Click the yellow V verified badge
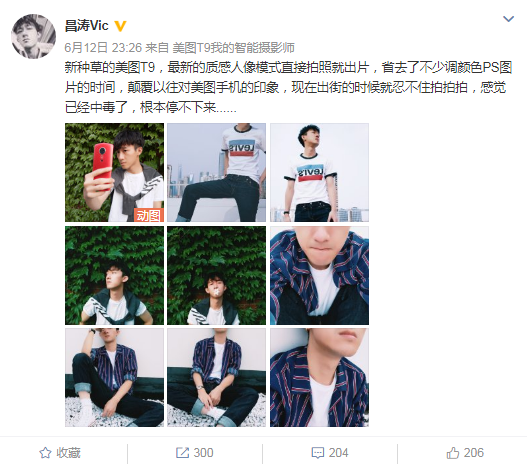Screen dimensions: 527x469 coord(120,26)
